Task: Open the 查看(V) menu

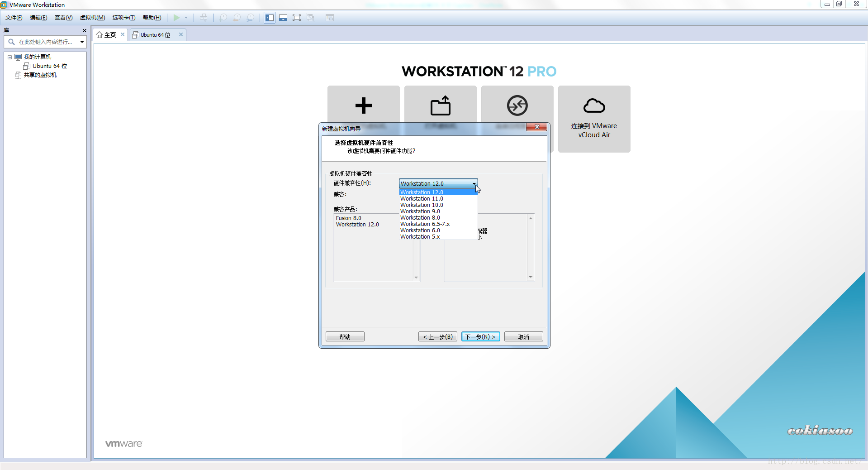Action: coord(64,18)
